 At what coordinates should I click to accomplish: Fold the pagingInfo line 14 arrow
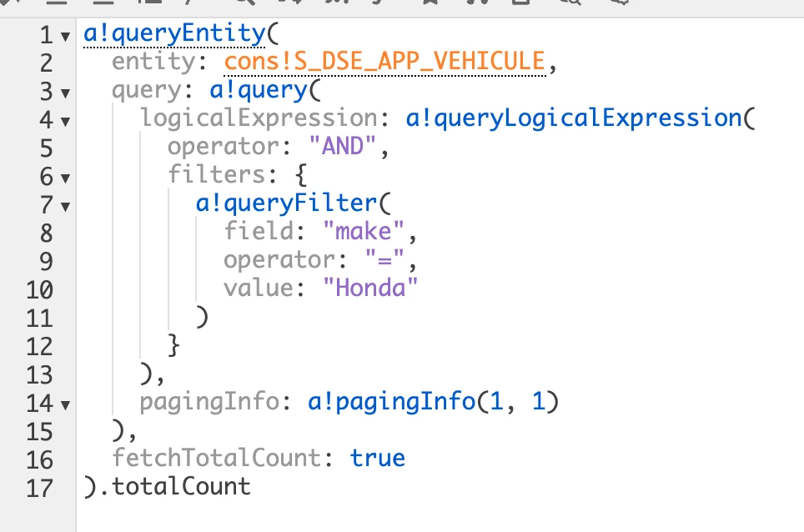point(65,405)
